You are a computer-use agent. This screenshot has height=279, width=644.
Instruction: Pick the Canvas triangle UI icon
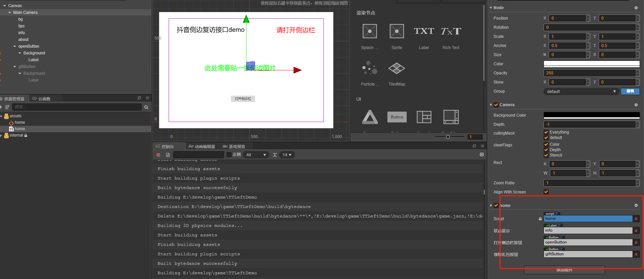click(370, 117)
